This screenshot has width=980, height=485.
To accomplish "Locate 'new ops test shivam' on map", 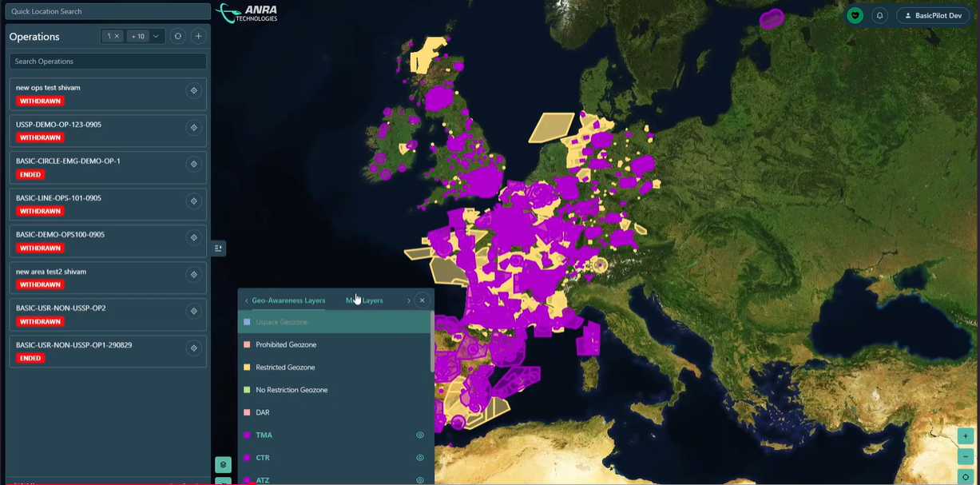I will tap(193, 91).
